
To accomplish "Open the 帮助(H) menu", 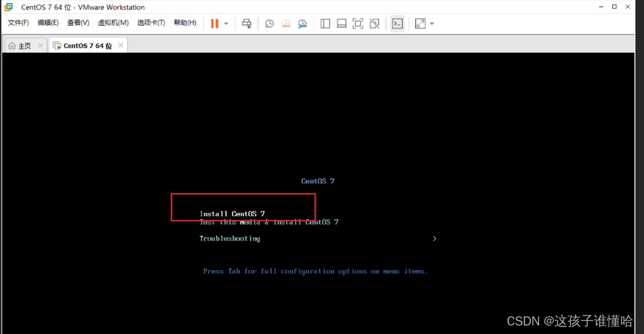I will coord(185,23).
